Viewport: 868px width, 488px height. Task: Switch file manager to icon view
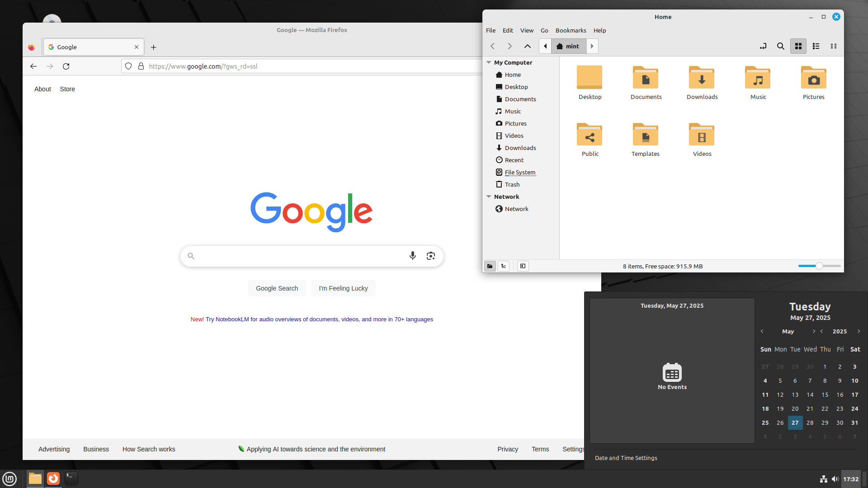pos(798,46)
